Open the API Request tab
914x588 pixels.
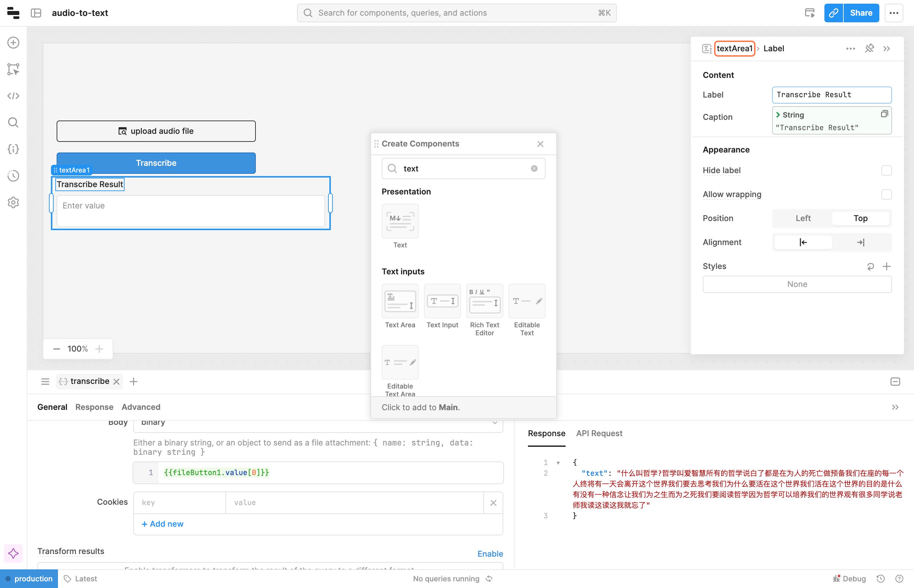(599, 434)
